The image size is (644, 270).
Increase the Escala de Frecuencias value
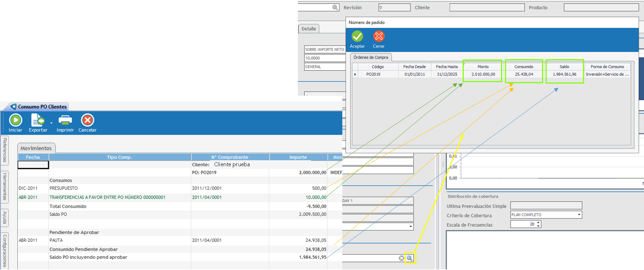(538, 222)
